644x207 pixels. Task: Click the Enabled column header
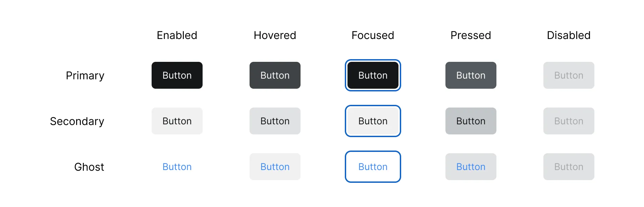click(177, 35)
